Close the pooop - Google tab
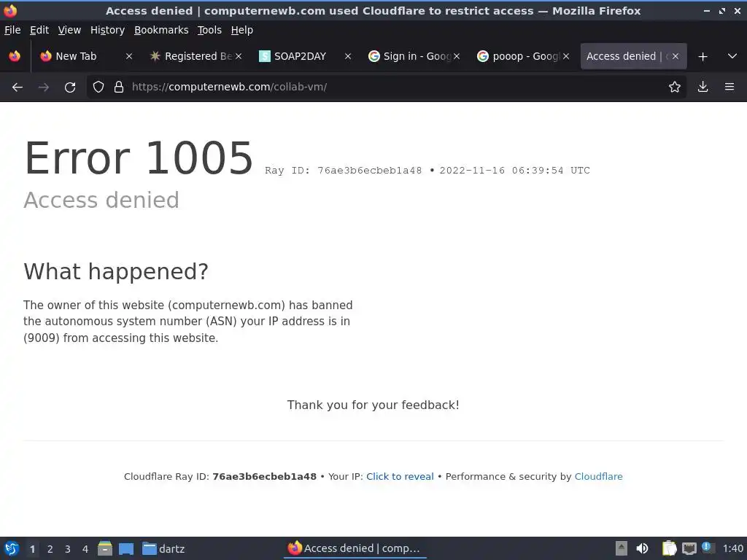This screenshot has height=560, width=747. point(566,56)
